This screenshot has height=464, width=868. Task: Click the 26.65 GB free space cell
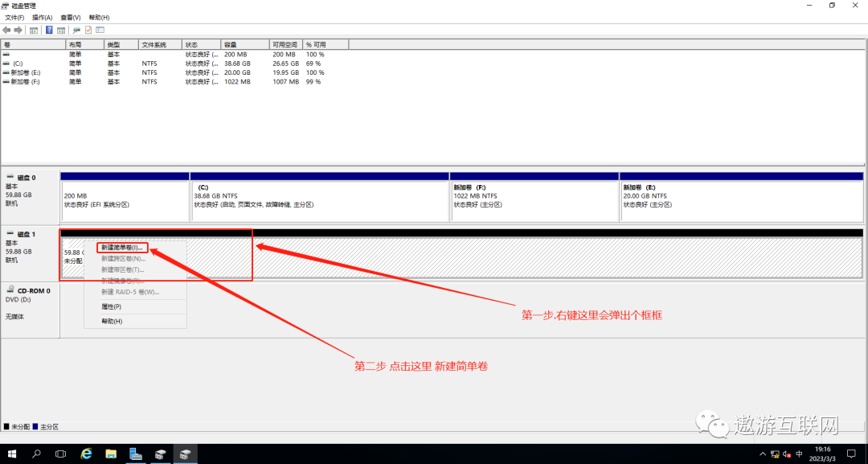click(x=285, y=64)
